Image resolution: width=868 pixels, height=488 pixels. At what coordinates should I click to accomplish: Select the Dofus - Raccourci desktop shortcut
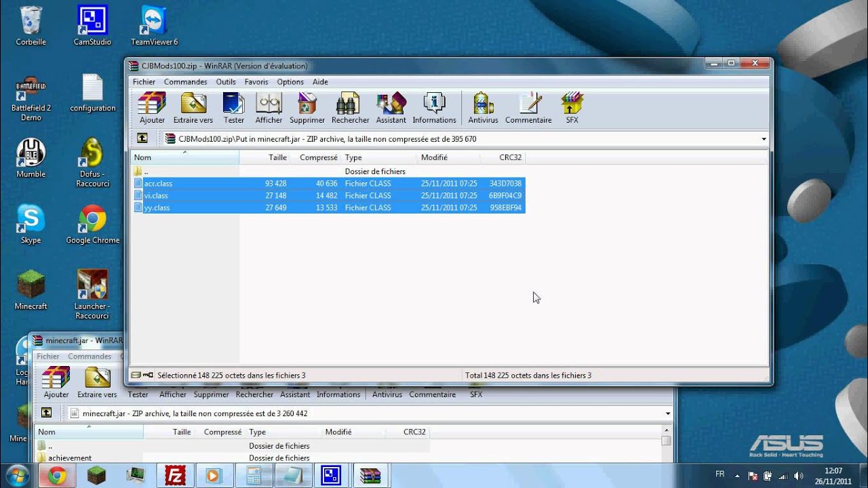(92, 163)
